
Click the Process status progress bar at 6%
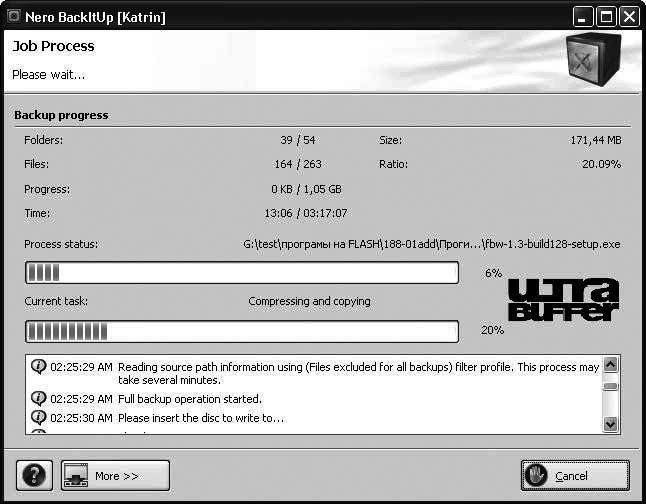241,273
